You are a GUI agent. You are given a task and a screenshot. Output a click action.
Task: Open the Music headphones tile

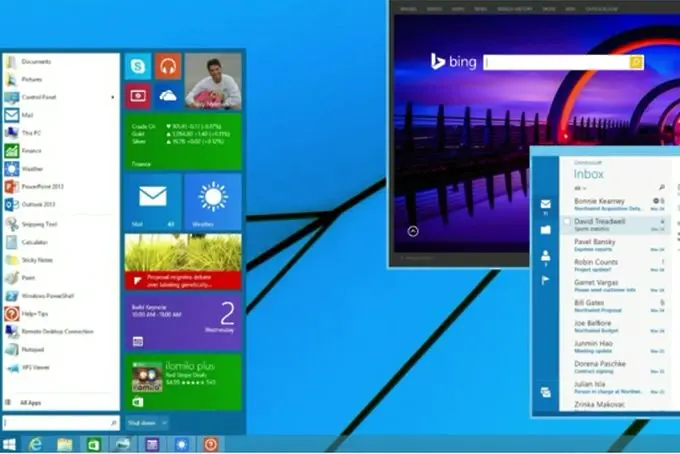168,66
